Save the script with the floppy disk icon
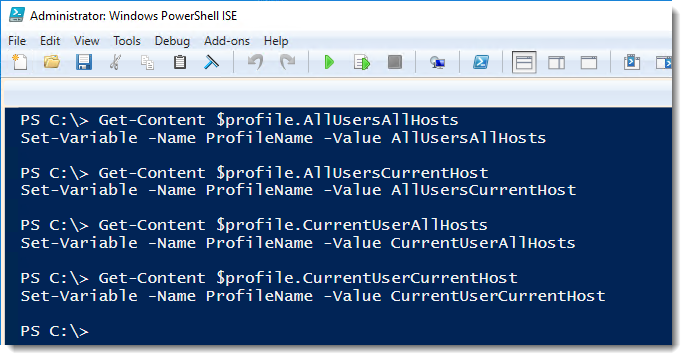 click(x=84, y=62)
